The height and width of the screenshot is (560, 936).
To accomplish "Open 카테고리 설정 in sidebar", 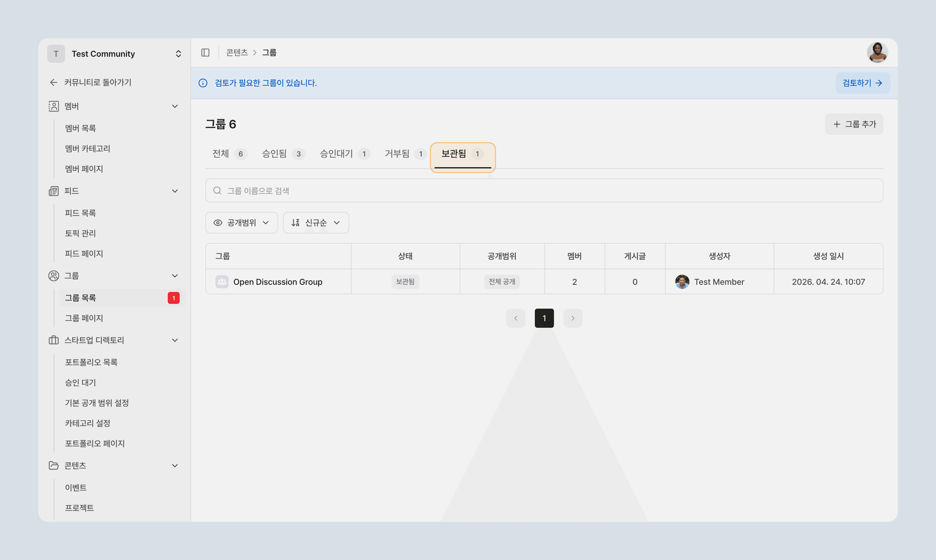I will [x=87, y=423].
